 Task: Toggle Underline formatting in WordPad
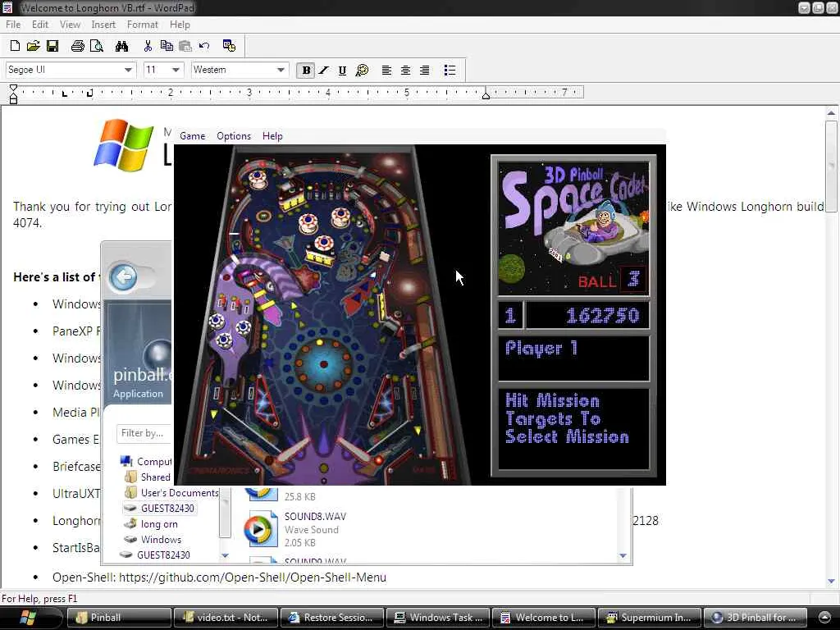342,71
